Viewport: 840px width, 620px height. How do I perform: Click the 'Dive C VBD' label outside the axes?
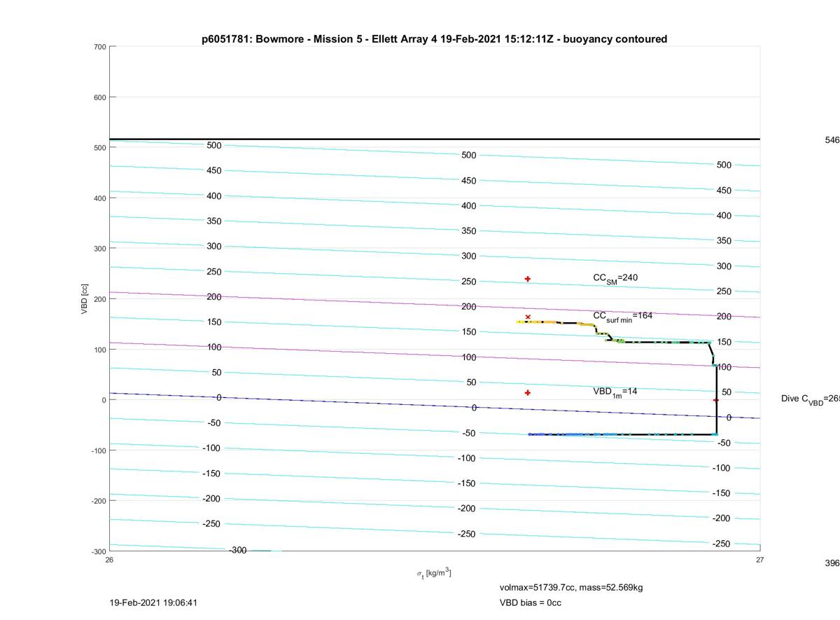coord(811,399)
